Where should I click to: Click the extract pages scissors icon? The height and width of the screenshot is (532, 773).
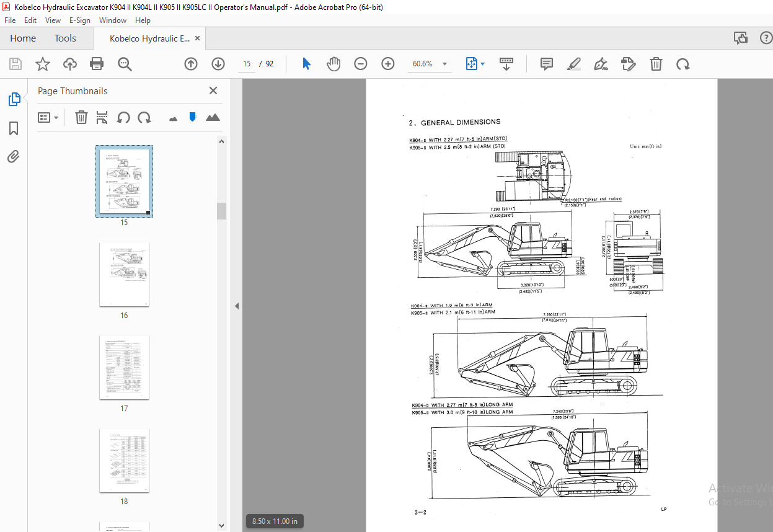[102, 117]
